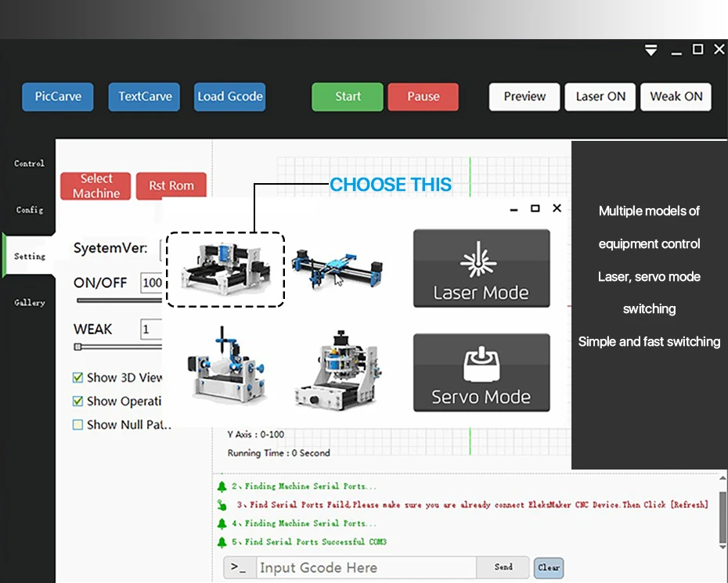Toggle the Show 3D View checkbox
728x583 pixels.
(78, 377)
